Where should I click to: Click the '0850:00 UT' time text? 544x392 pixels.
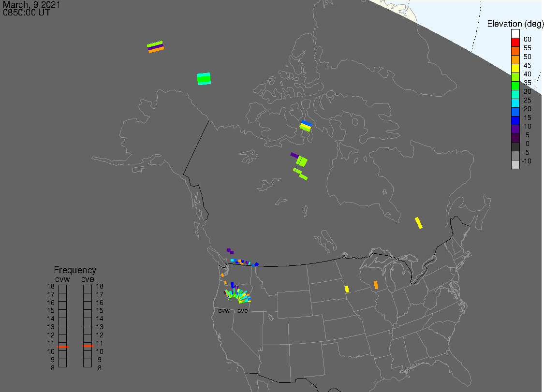(27, 13)
